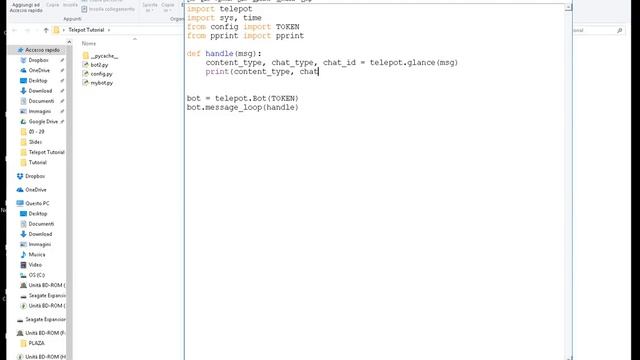Click 'Incolla collegamento' in the Explorer ribbon
The height and width of the screenshot is (360, 640).
point(108,9)
